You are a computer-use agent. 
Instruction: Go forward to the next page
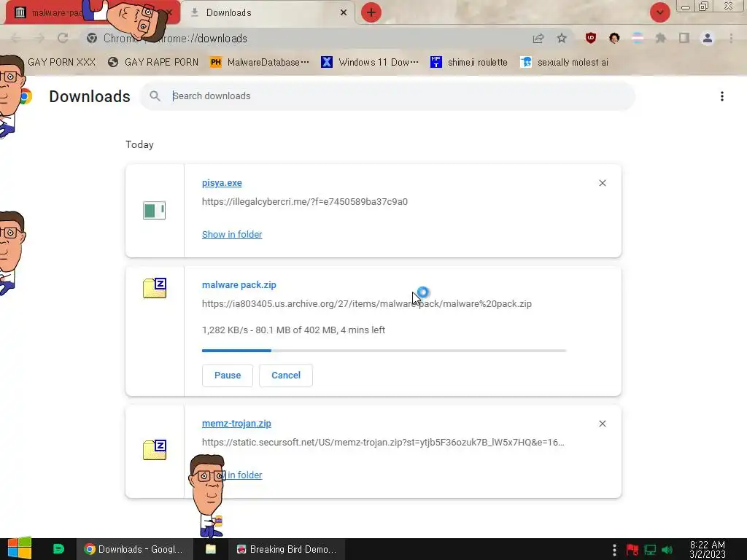[39, 38]
